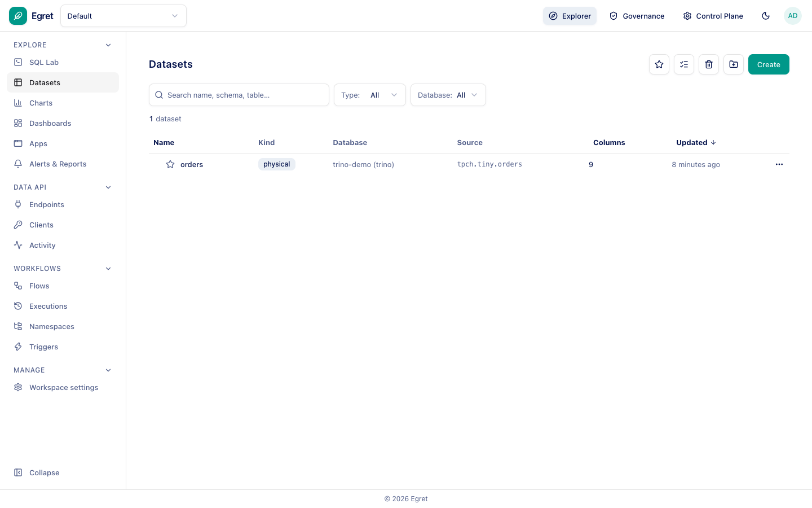Image resolution: width=812 pixels, height=508 pixels.
Task: Click the physical kind badge
Action: pos(276,164)
